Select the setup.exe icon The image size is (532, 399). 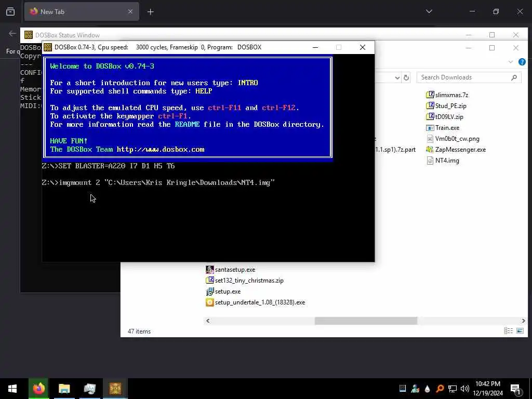tap(210, 291)
